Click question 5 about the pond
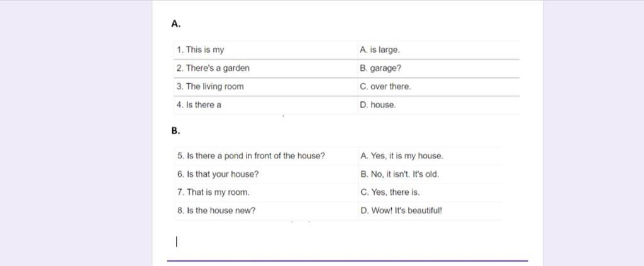Image resolution: width=644 pixels, height=266 pixels. (x=252, y=156)
